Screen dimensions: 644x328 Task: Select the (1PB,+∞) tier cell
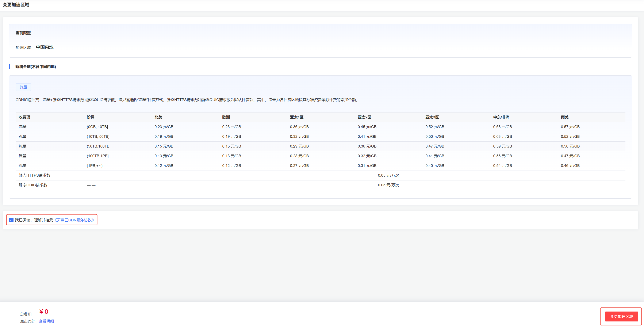coord(95,166)
